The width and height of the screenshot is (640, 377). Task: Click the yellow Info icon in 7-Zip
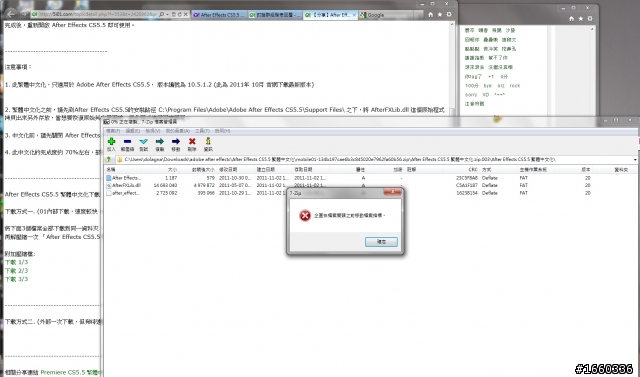tap(208, 141)
